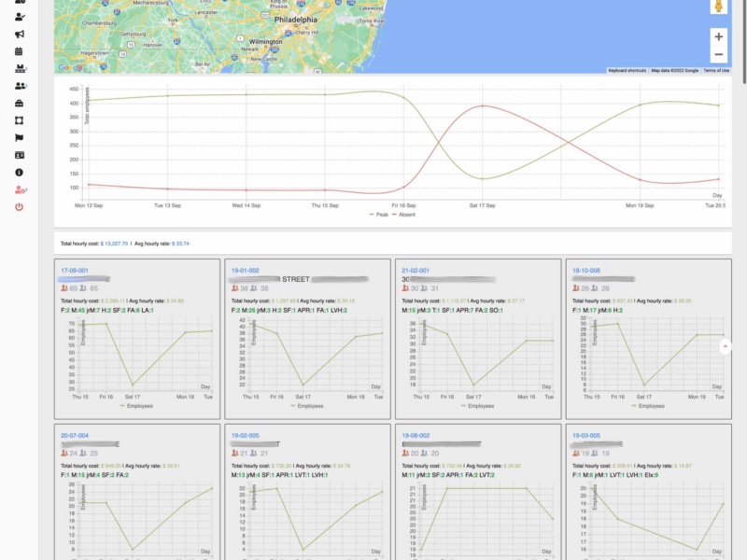Click the toolbox sidebar icon
Viewport: 747px width, 560px height.
click(20, 104)
